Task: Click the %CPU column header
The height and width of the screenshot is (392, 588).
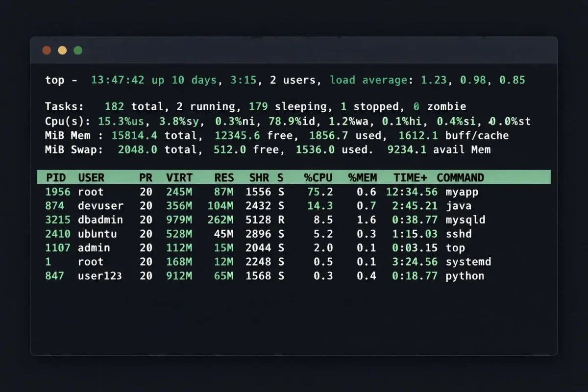Action: coord(318,177)
